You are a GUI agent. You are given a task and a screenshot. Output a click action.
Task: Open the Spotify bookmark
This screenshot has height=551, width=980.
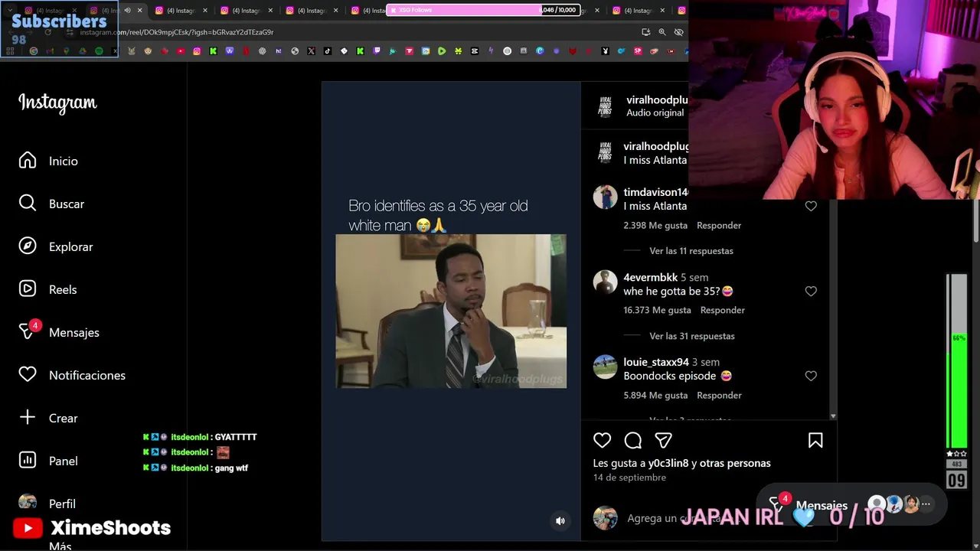pyautogui.click(x=99, y=51)
